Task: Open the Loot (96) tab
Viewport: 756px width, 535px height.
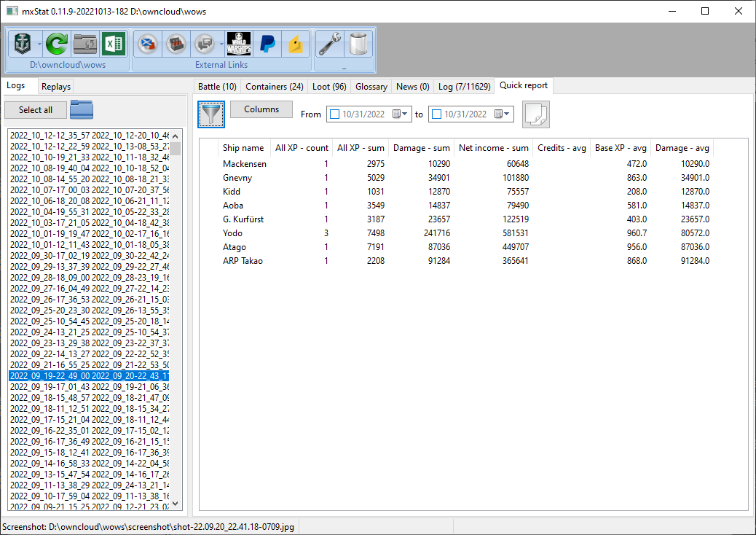Action: [329, 86]
